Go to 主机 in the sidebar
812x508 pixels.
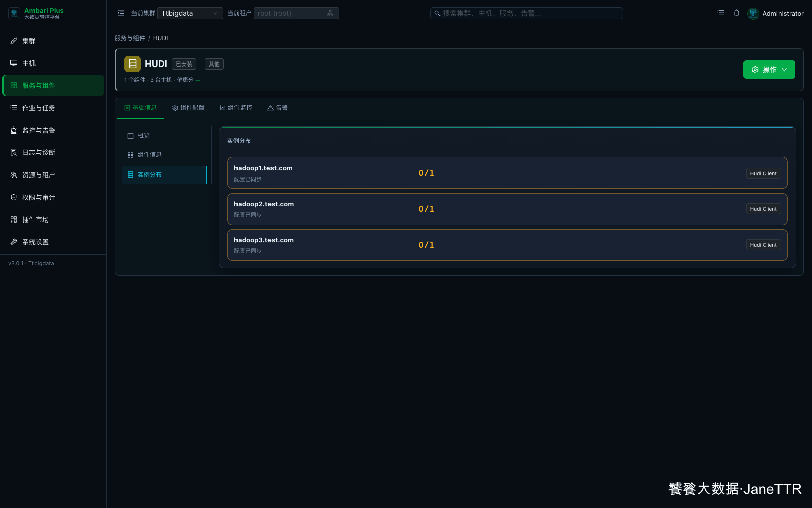pyautogui.click(x=53, y=63)
